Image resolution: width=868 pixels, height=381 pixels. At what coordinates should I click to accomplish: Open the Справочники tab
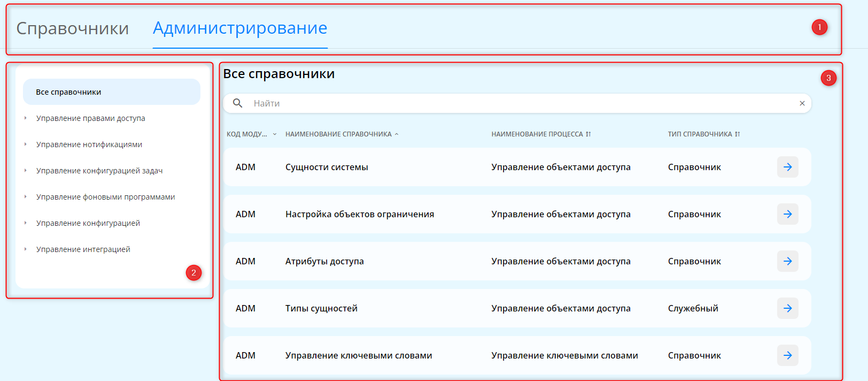click(73, 28)
